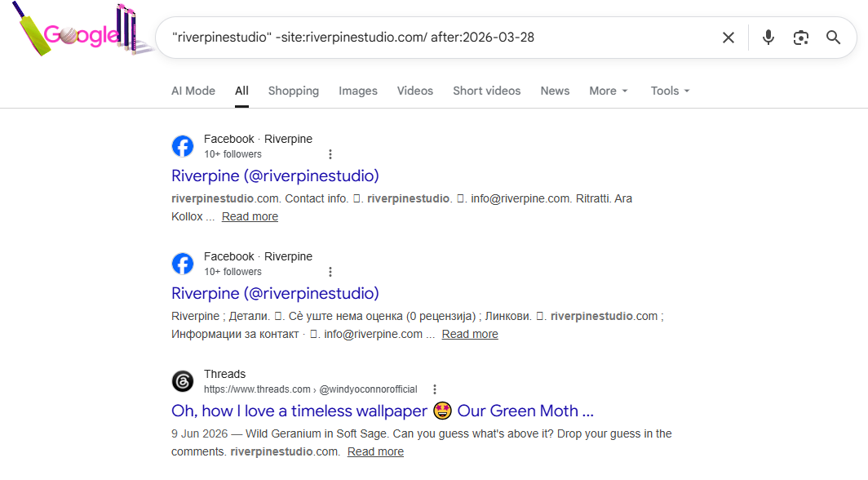
Task: Switch to AI Mode tab
Action: point(193,91)
